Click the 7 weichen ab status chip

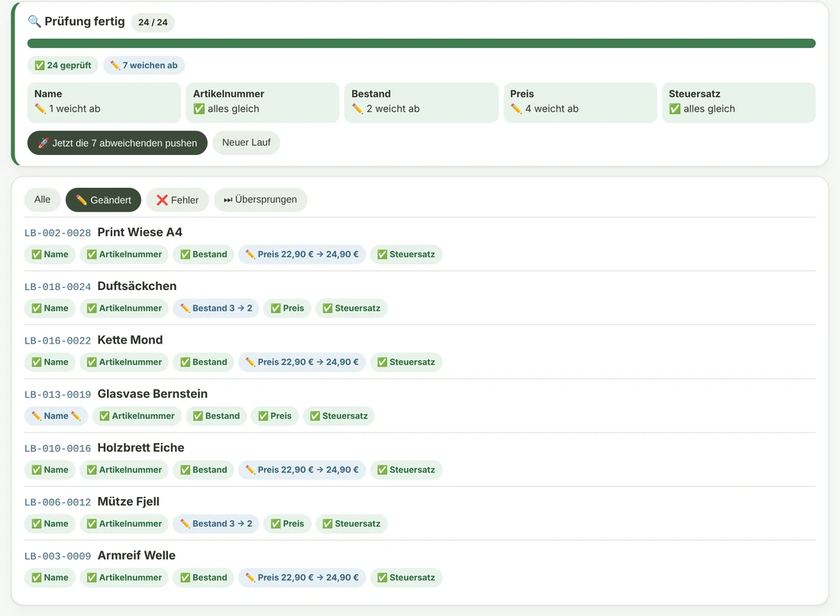(x=144, y=66)
